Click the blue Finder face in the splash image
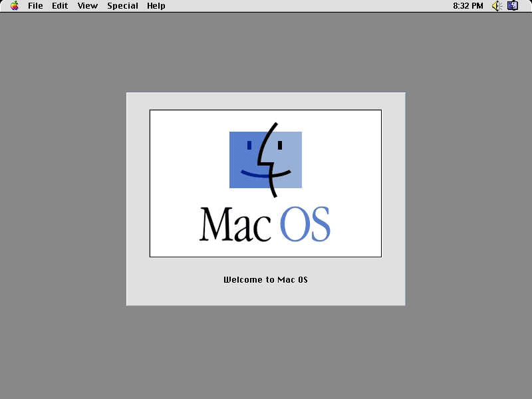The width and height of the screenshot is (532, 399). pos(266,160)
